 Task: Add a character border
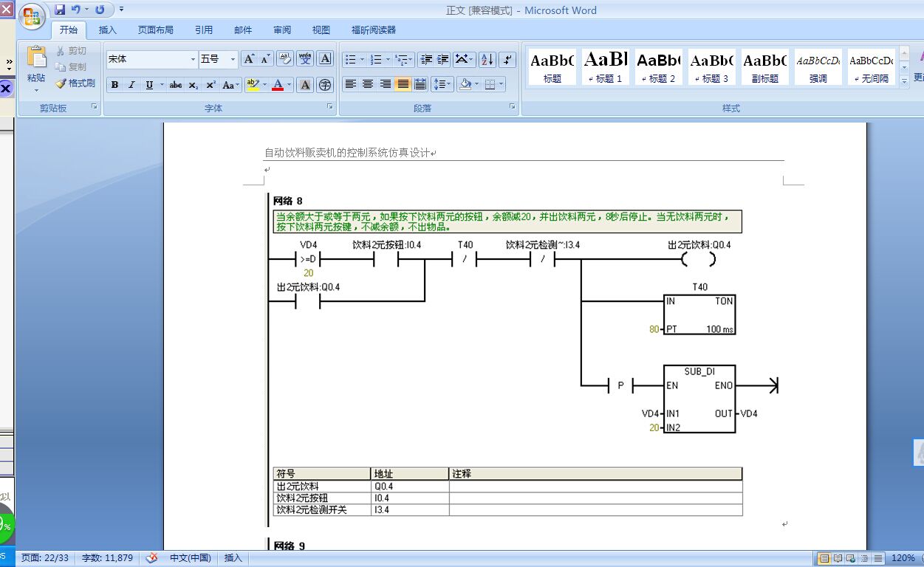(325, 59)
